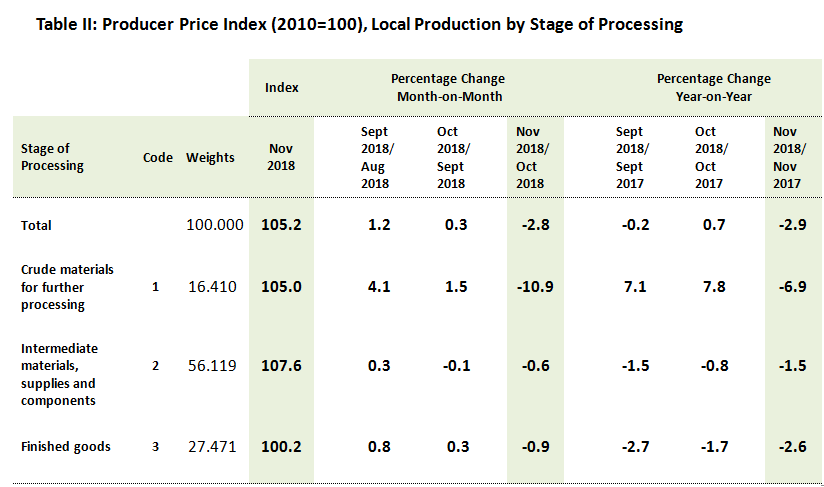824x487 pixels.
Task: Select 'Crude materials for further processing' row label
Action: pyautogui.click(x=67, y=288)
